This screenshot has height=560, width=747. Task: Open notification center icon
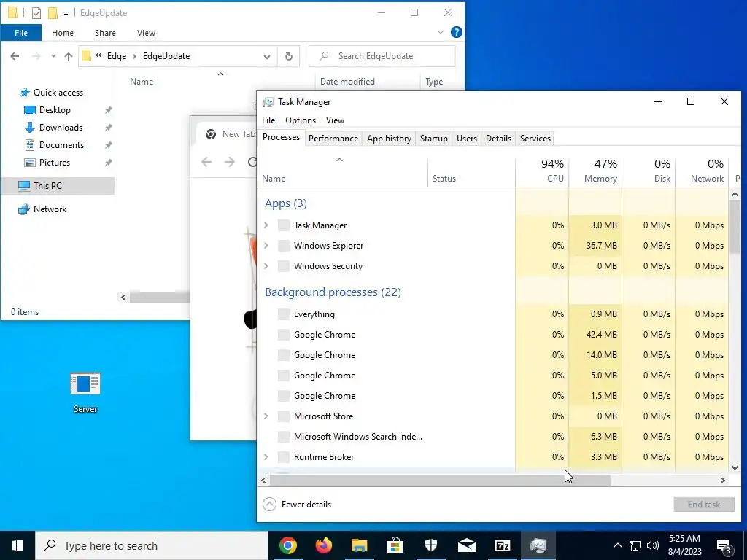pyautogui.click(x=724, y=545)
